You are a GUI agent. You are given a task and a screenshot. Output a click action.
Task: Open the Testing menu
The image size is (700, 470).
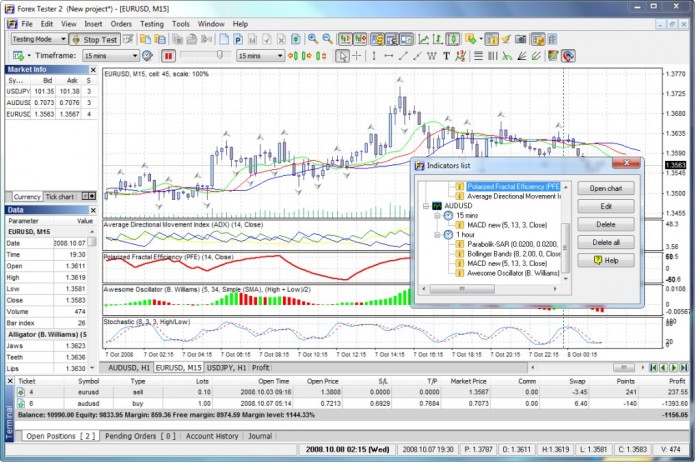151,23
